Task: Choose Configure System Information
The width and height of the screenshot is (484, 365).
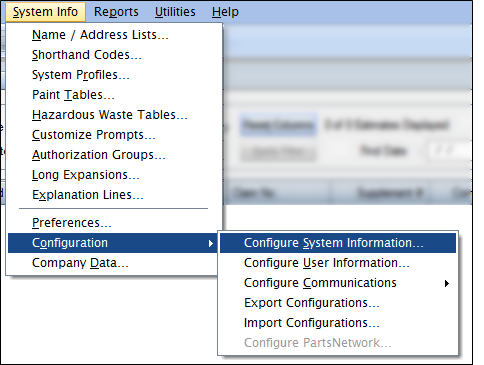Action: (x=338, y=243)
